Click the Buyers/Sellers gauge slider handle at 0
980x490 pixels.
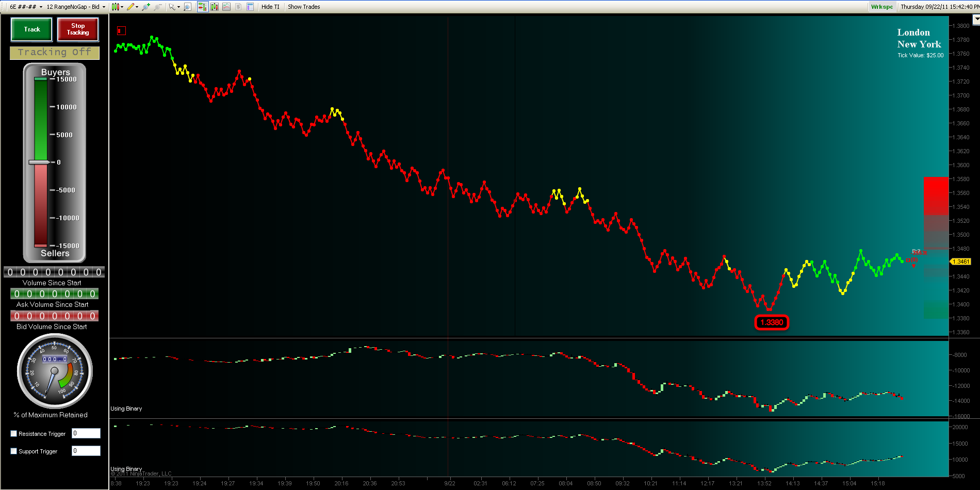39,162
